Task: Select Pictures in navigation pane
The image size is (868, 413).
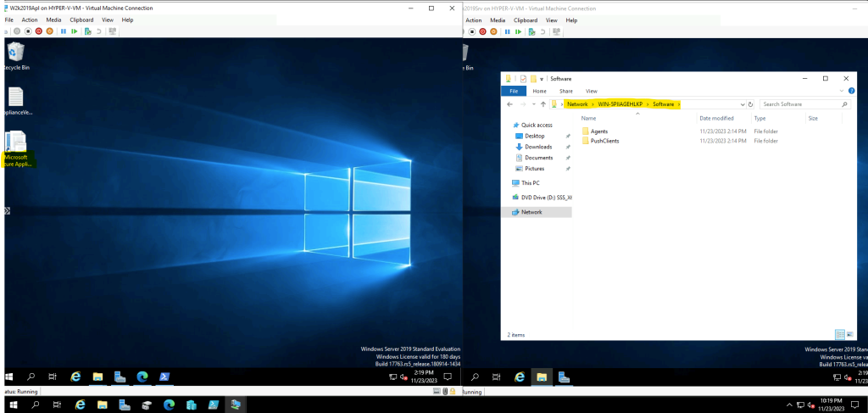Action: tap(530, 168)
